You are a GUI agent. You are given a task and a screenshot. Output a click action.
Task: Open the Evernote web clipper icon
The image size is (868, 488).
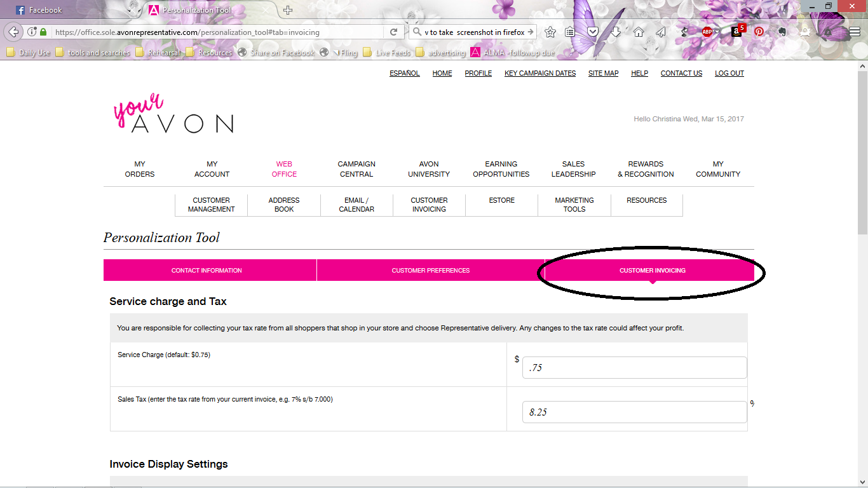[x=782, y=32]
